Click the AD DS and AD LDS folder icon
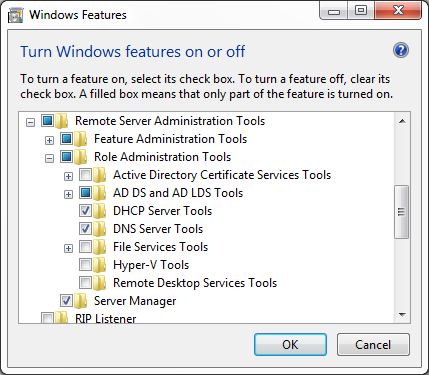 (x=100, y=193)
